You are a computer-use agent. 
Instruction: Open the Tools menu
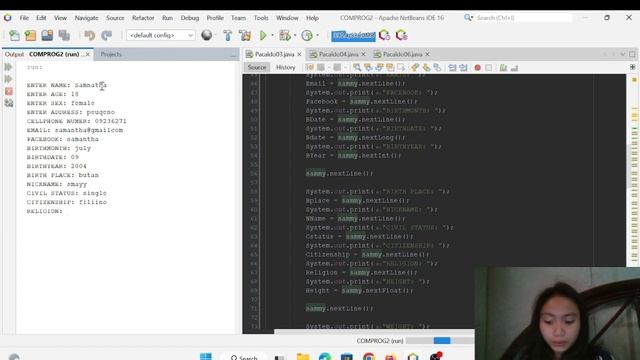click(x=261, y=18)
